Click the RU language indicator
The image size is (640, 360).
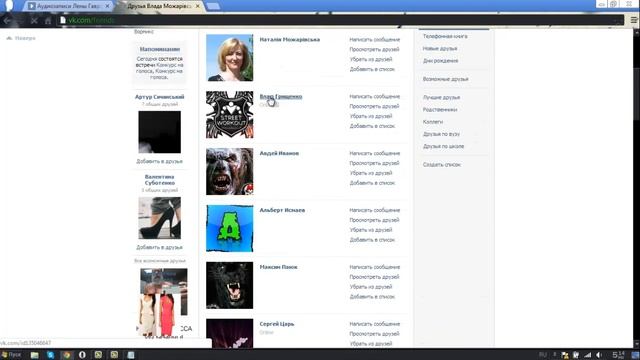pos(542,355)
